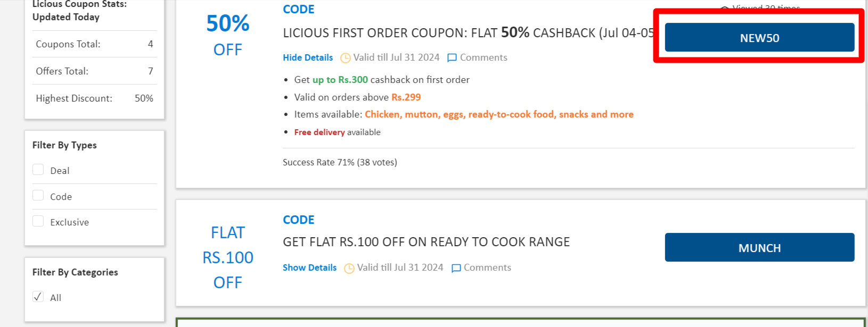This screenshot has height=327, width=868.
Task: Click the comment bubble icon on Rs.100 coupon
Action: coord(455,268)
